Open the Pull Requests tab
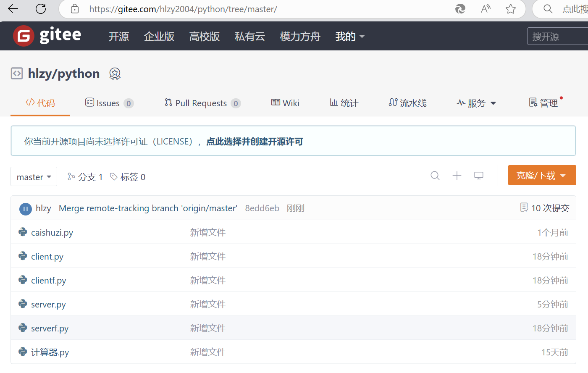The image size is (588, 373). [202, 103]
